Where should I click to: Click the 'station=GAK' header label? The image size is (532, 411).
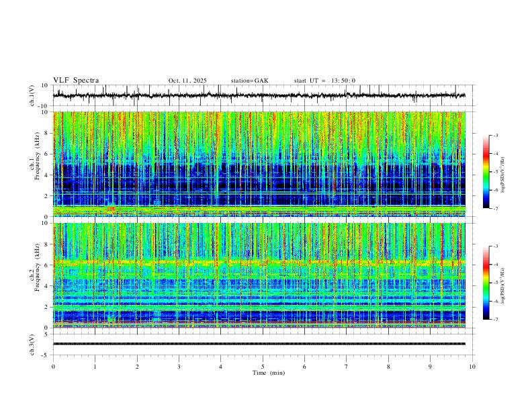click(249, 81)
